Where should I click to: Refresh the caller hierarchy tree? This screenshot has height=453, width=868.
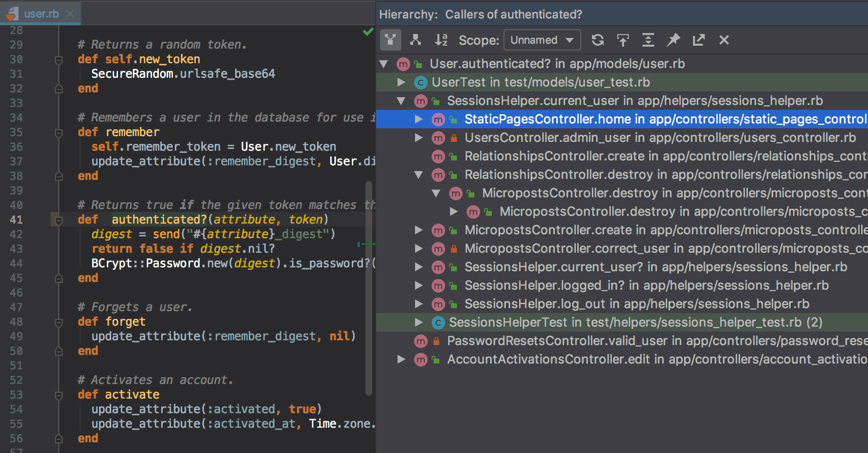pos(597,40)
